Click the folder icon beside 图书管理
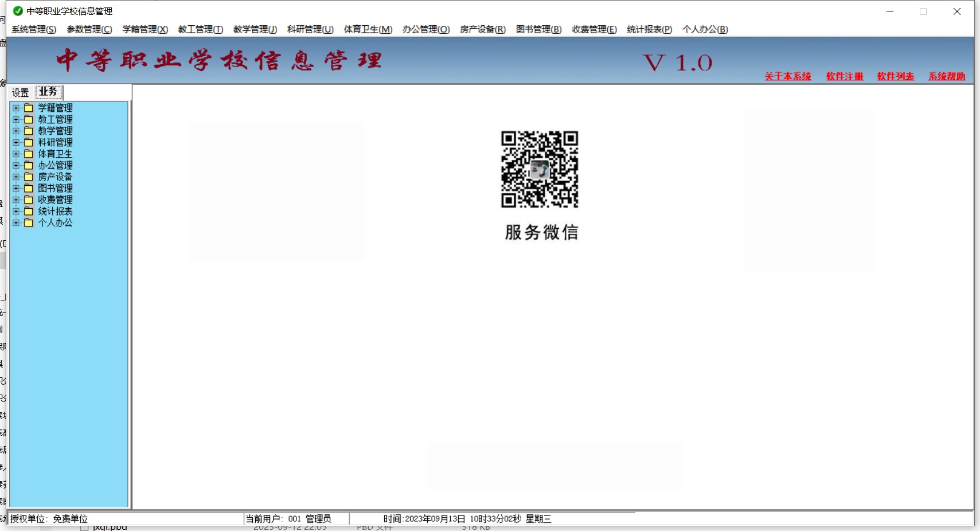This screenshot has height=531, width=980. (x=28, y=188)
